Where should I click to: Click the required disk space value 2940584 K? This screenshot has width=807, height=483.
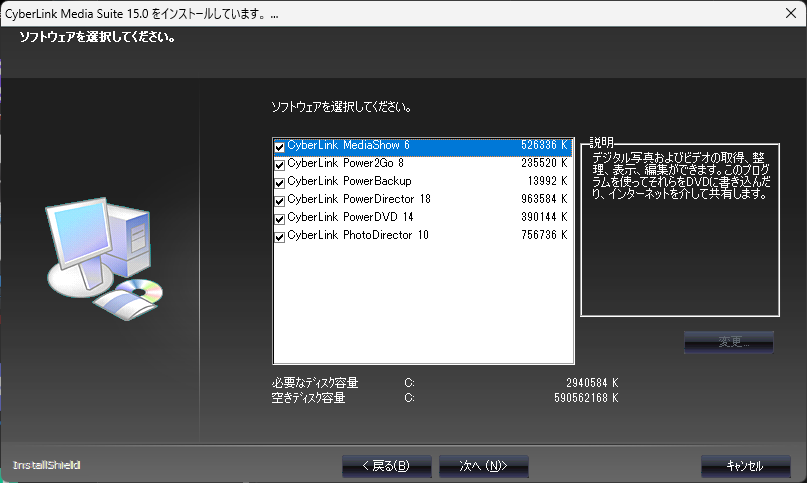[592, 383]
